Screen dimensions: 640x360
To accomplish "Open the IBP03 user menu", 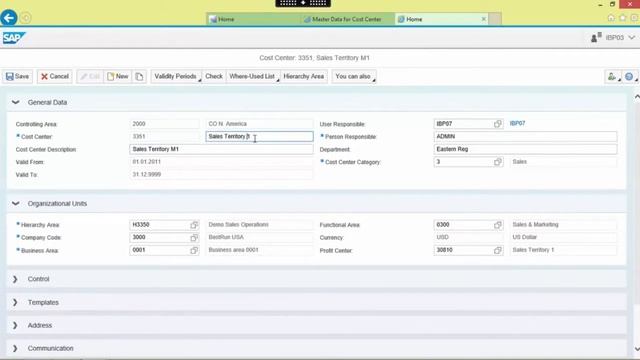I will (620, 38).
